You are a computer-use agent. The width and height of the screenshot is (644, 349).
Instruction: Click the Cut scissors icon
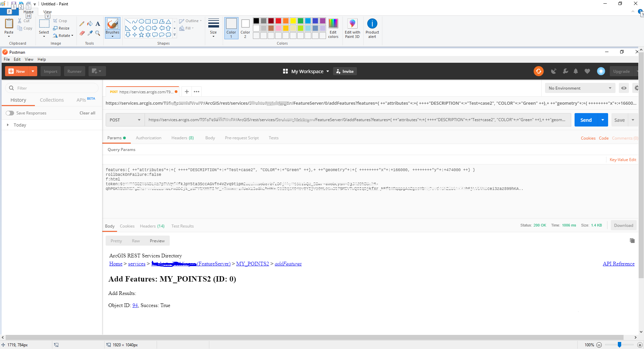20,21
